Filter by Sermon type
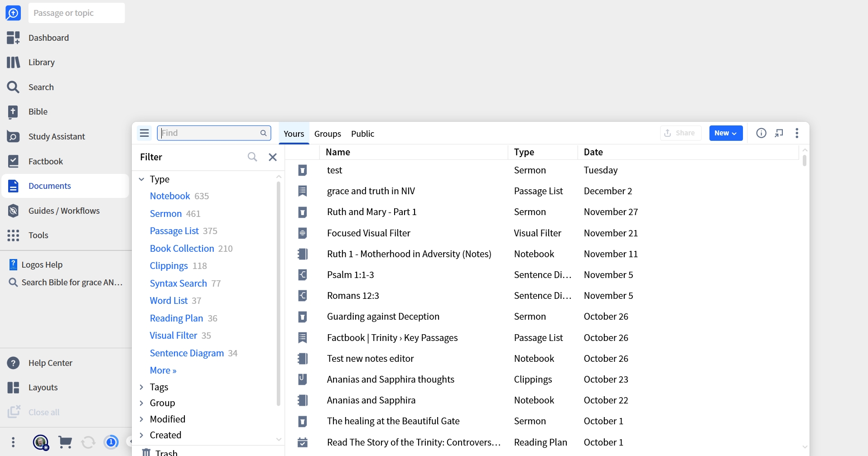 coord(166,213)
